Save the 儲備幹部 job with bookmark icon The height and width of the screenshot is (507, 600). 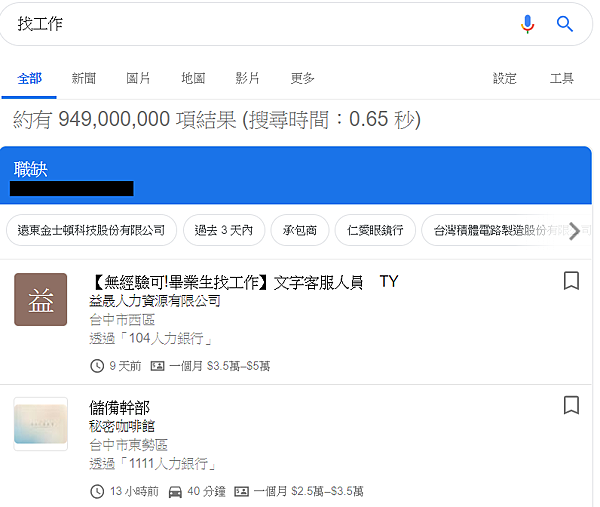(571, 405)
